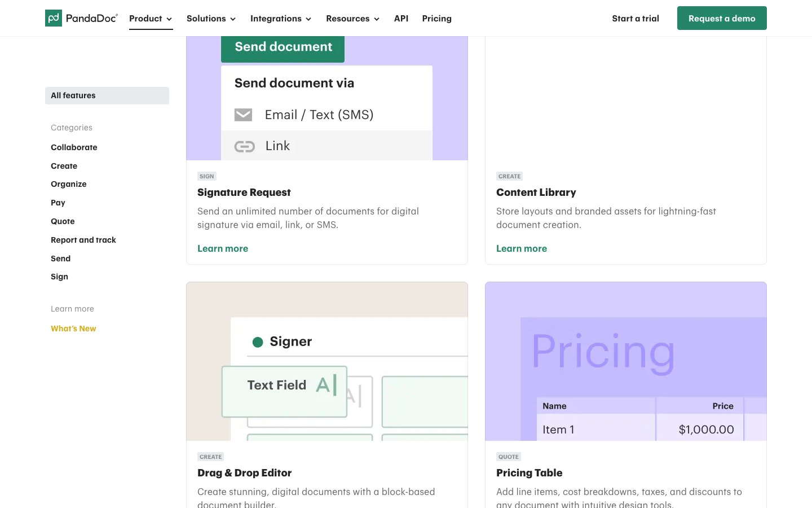
Task: Select the Sign category in sidebar
Action: click(x=59, y=277)
